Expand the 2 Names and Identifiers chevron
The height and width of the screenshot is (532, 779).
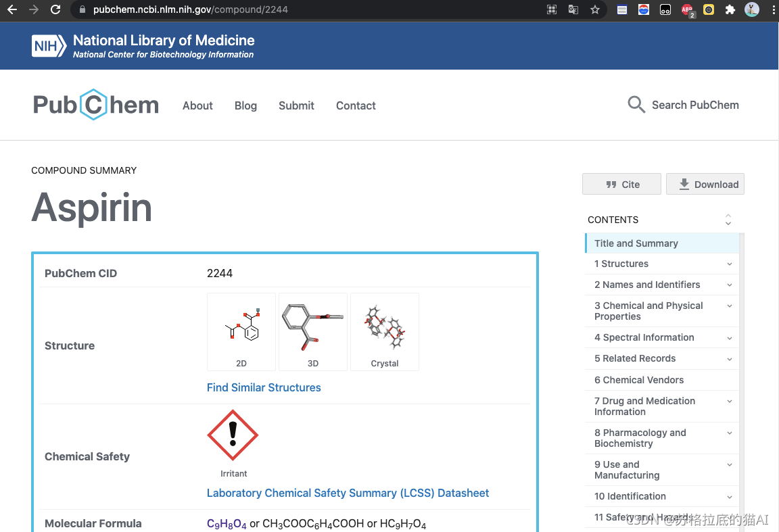tap(730, 285)
